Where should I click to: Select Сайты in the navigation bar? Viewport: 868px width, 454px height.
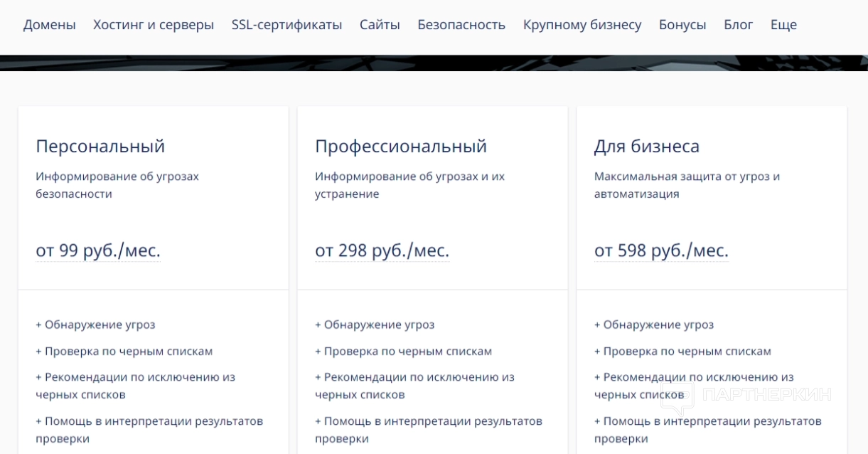(380, 25)
